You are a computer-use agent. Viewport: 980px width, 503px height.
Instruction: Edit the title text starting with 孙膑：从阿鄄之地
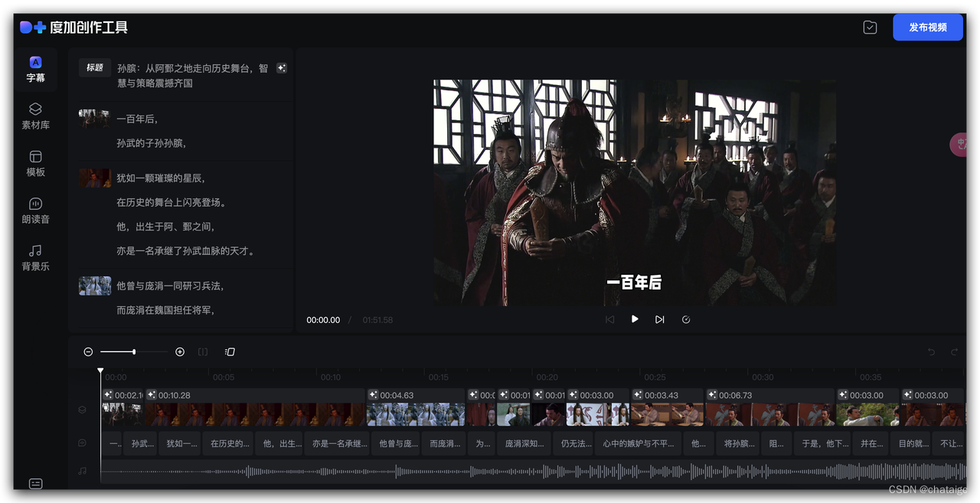(193, 75)
